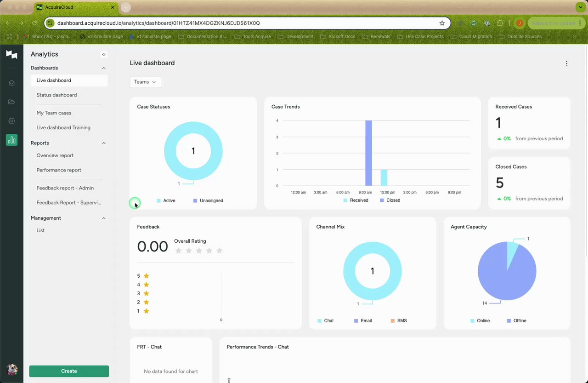Bookmark page with the star icon
588x383 pixels.
tap(442, 23)
